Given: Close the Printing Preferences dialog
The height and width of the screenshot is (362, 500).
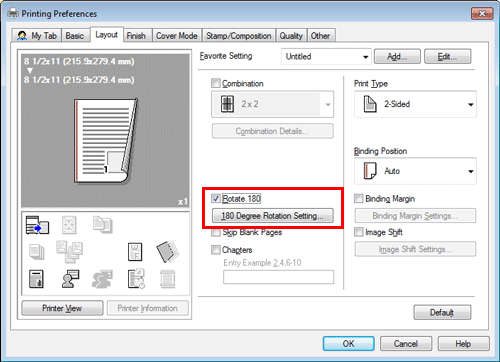Looking at the screenshot, I should click(482, 14).
